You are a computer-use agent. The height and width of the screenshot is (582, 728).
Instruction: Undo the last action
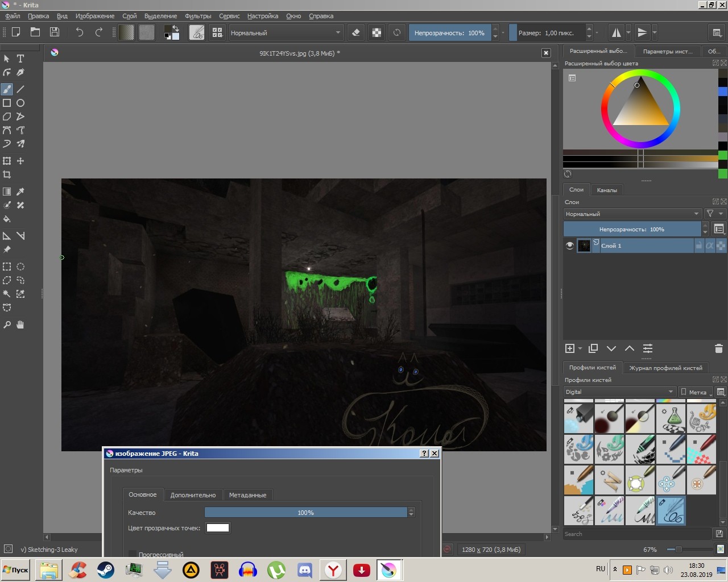(x=80, y=32)
